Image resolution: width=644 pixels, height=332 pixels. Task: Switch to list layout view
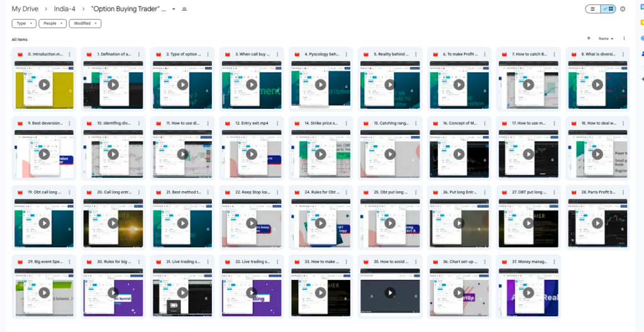[x=592, y=9]
